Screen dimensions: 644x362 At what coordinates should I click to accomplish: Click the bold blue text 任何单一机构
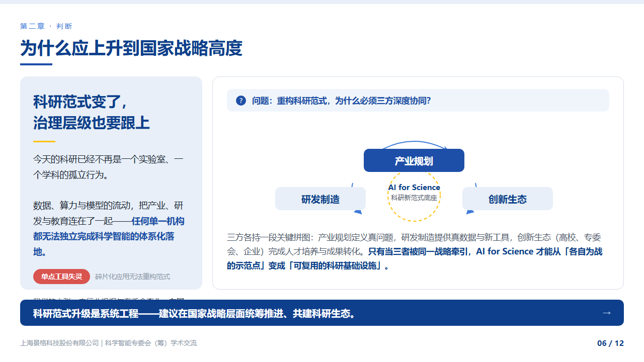[x=158, y=220]
